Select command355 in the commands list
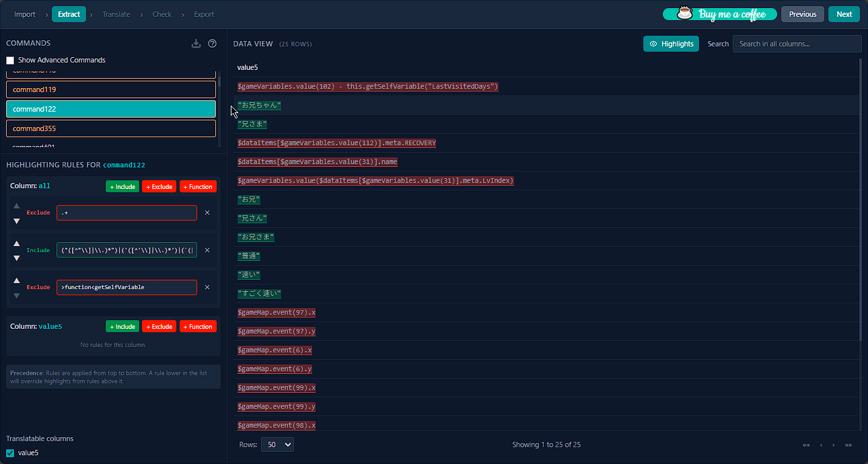The image size is (868, 464). coord(111,128)
